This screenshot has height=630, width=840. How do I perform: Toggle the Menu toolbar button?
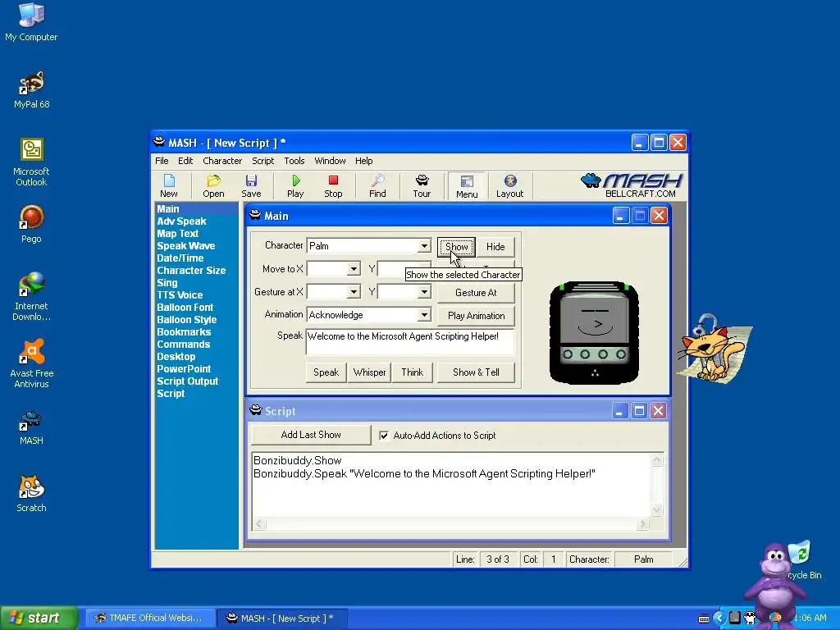click(467, 186)
